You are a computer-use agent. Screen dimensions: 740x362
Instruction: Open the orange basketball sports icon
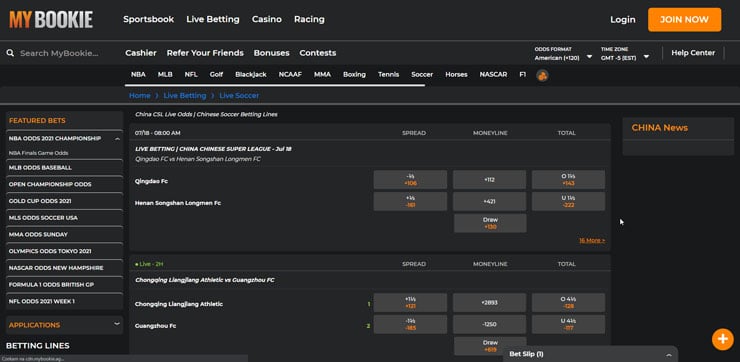tap(542, 75)
